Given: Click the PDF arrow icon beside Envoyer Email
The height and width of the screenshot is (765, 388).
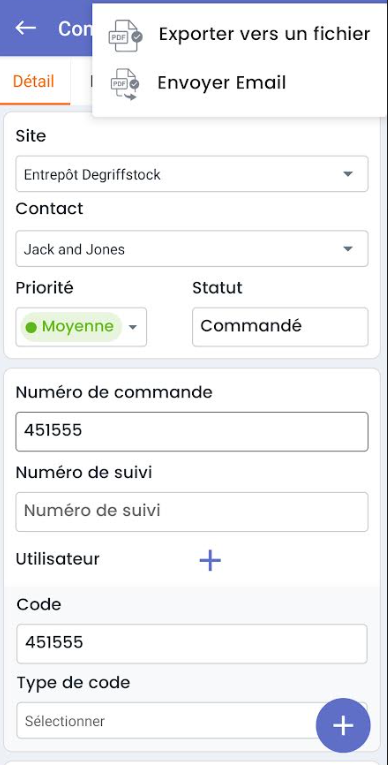Looking at the screenshot, I should [x=125, y=84].
